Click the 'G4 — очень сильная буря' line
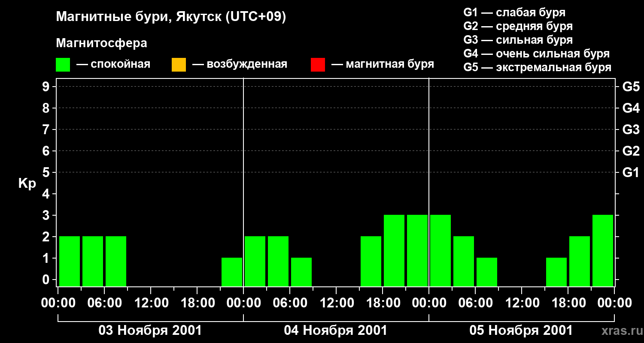Image resolution: width=644 pixels, height=343 pixels. 537,54
